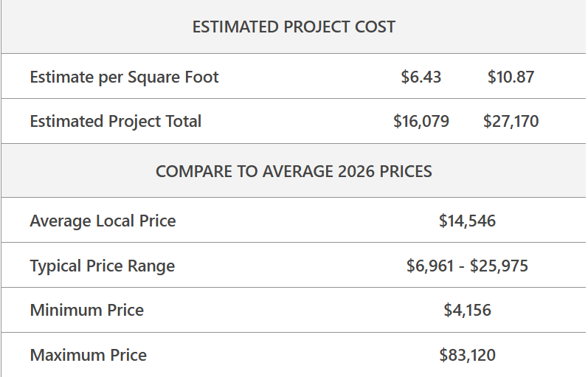Click the 'ESTIMATED PROJECT COST' header
Viewport: 588px width, 377px height.
[294, 27]
